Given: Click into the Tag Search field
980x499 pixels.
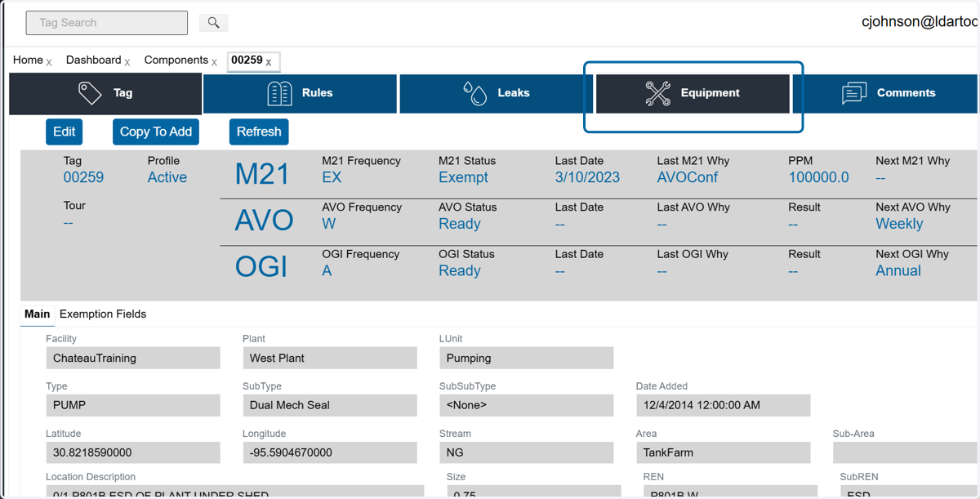Looking at the screenshot, I should coord(107,23).
